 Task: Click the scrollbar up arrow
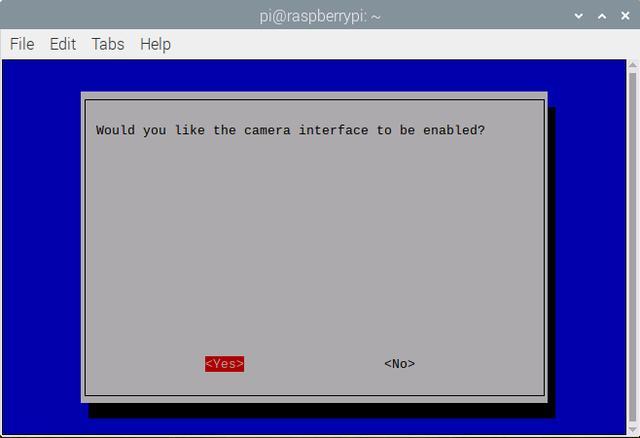coord(633,65)
